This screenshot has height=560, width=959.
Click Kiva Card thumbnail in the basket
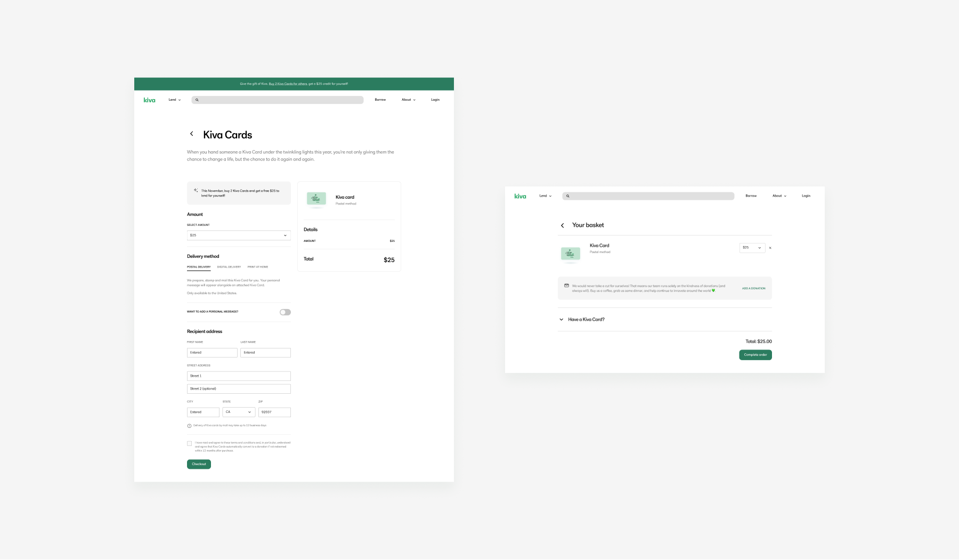click(x=571, y=254)
